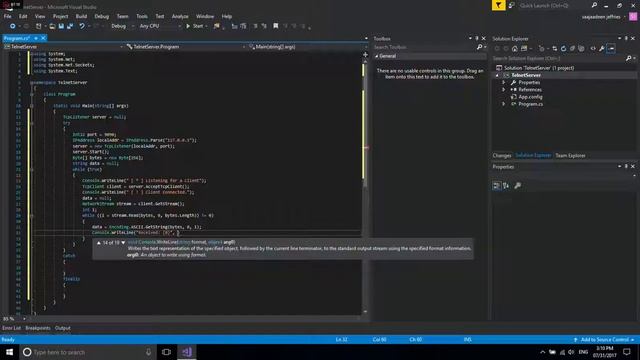
Task: Collapse the TelnetServer project node
Action: 497,76
